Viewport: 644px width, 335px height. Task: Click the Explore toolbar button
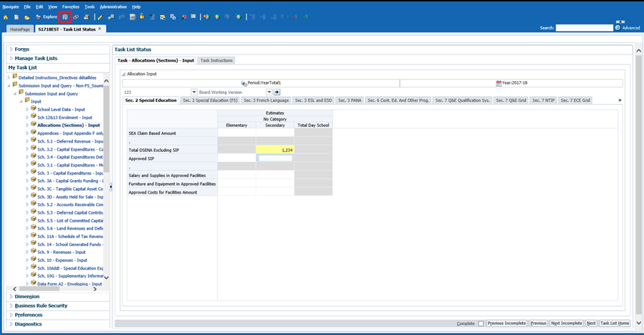point(47,16)
